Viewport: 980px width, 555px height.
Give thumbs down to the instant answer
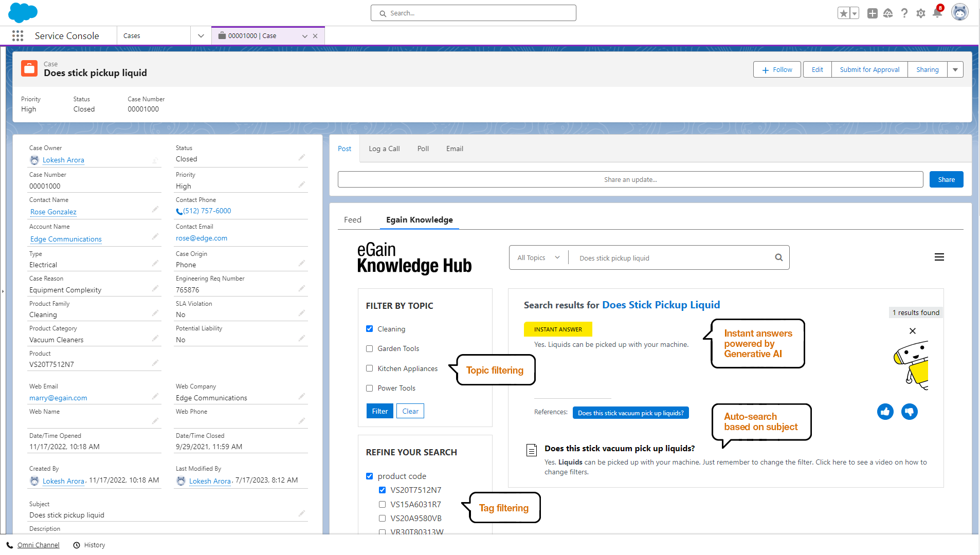click(910, 412)
